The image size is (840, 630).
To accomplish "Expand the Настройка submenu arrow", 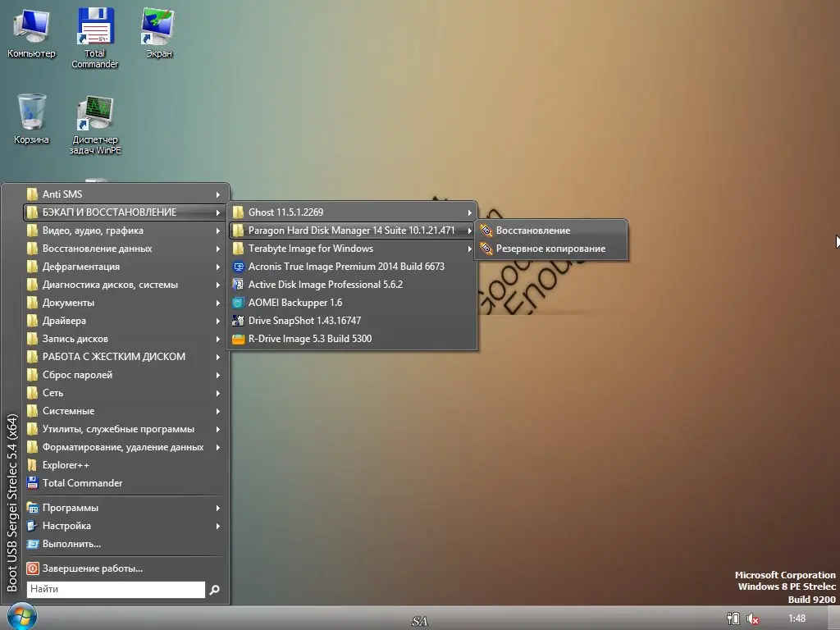I will [x=218, y=526].
